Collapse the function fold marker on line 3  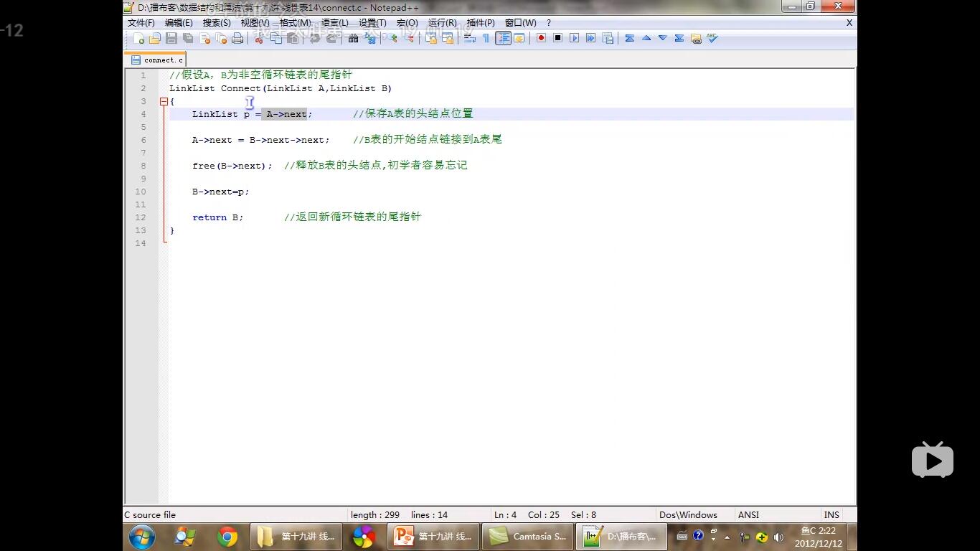coord(164,101)
